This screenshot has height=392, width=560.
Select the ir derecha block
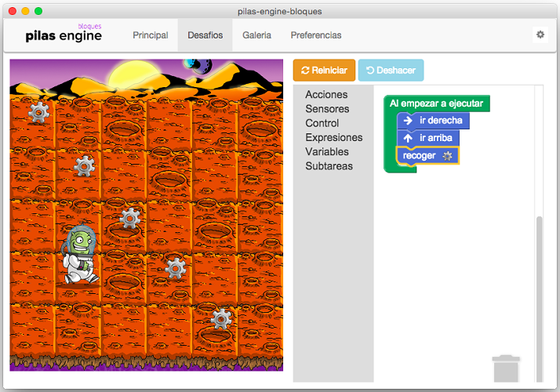click(433, 121)
